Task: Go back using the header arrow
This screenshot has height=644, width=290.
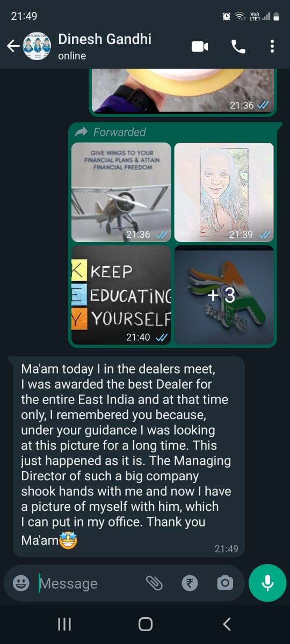Action: pyautogui.click(x=13, y=46)
